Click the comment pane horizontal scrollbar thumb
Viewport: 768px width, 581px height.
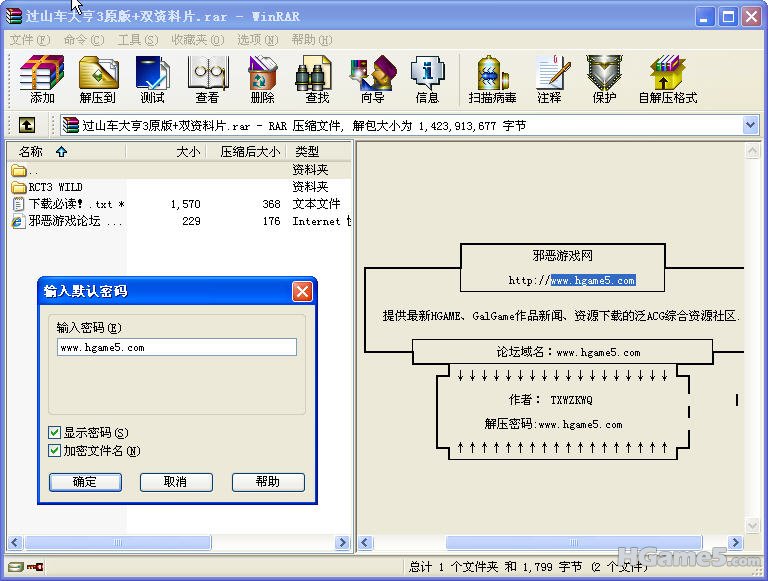click(x=574, y=542)
